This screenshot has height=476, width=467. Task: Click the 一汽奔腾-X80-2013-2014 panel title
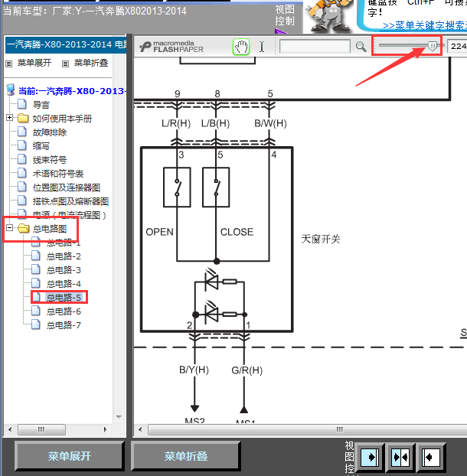pyautogui.click(x=66, y=44)
